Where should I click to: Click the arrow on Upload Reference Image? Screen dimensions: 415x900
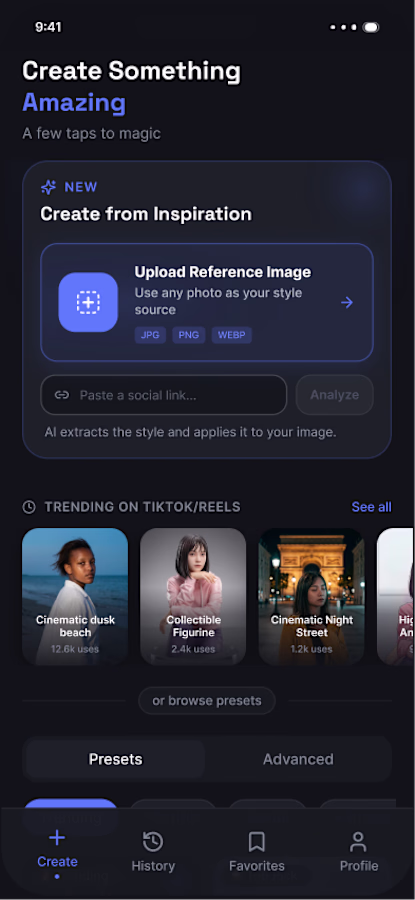(347, 302)
